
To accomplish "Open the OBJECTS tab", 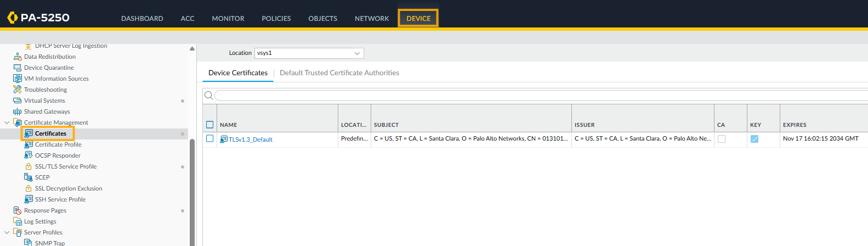I will coord(323,18).
